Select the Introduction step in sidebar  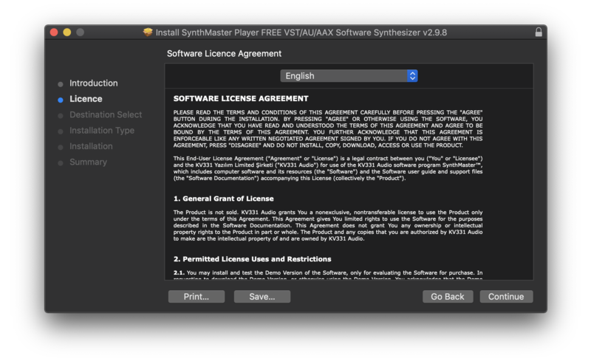(x=94, y=83)
